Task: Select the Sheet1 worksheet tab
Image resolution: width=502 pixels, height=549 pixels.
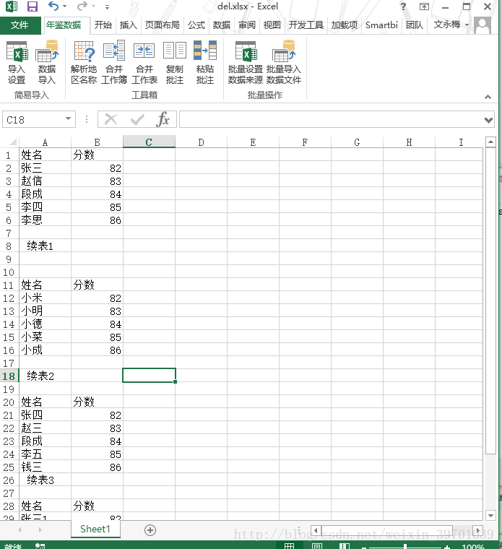Action: tap(95, 529)
